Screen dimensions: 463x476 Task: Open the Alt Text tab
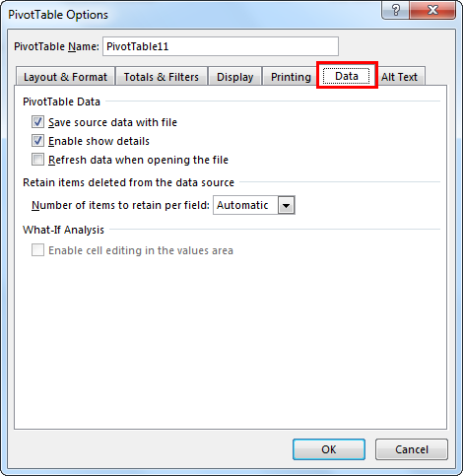tap(399, 77)
